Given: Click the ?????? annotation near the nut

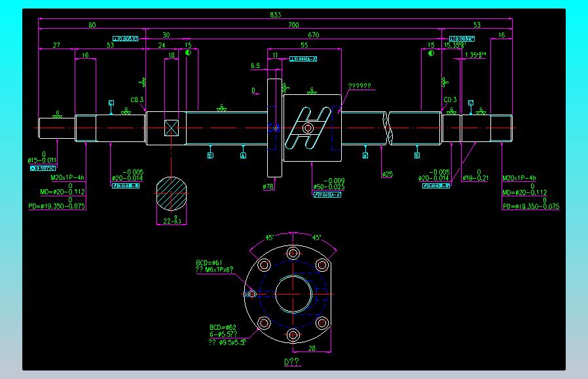Looking at the screenshot, I should 359,86.
